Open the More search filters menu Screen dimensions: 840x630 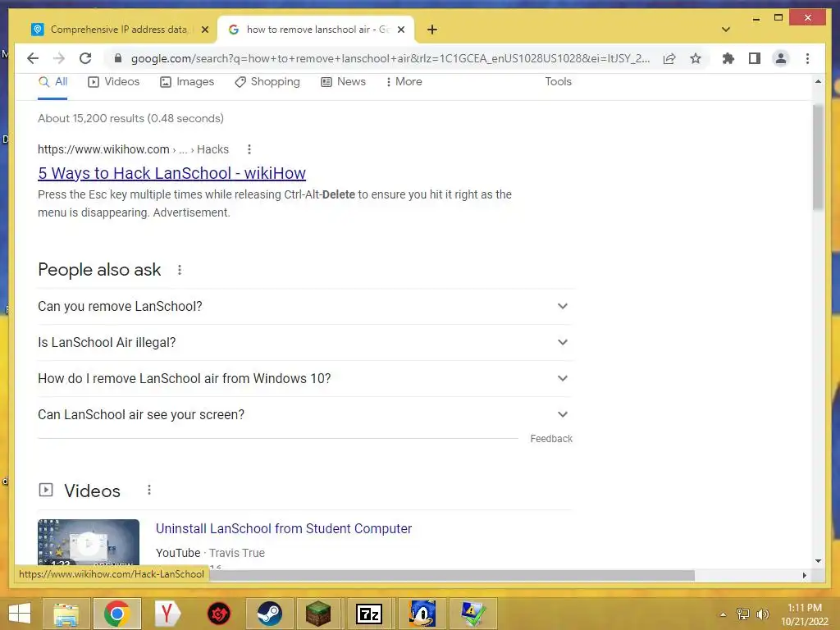404,82
